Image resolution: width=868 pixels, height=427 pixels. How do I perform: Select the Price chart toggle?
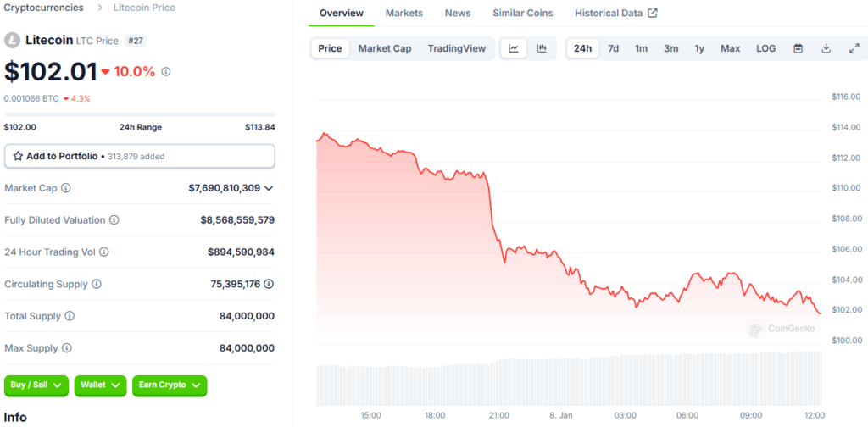pyautogui.click(x=330, y=48)
